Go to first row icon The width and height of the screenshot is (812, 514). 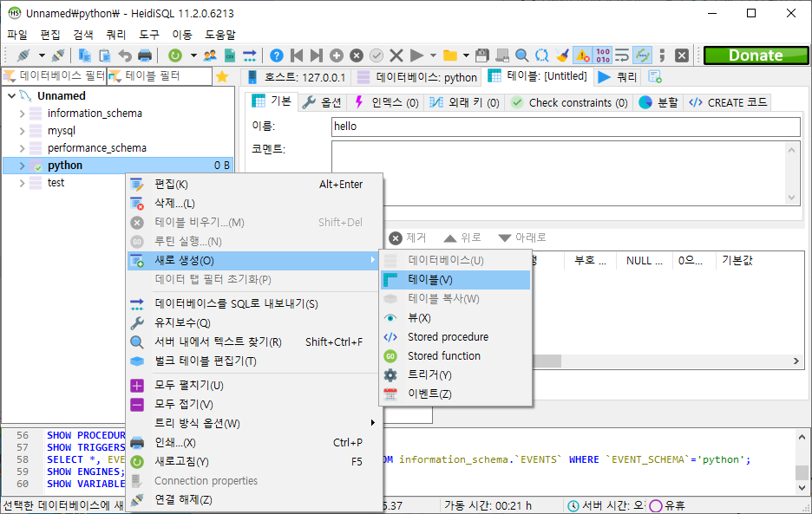[x=297, y=55]
